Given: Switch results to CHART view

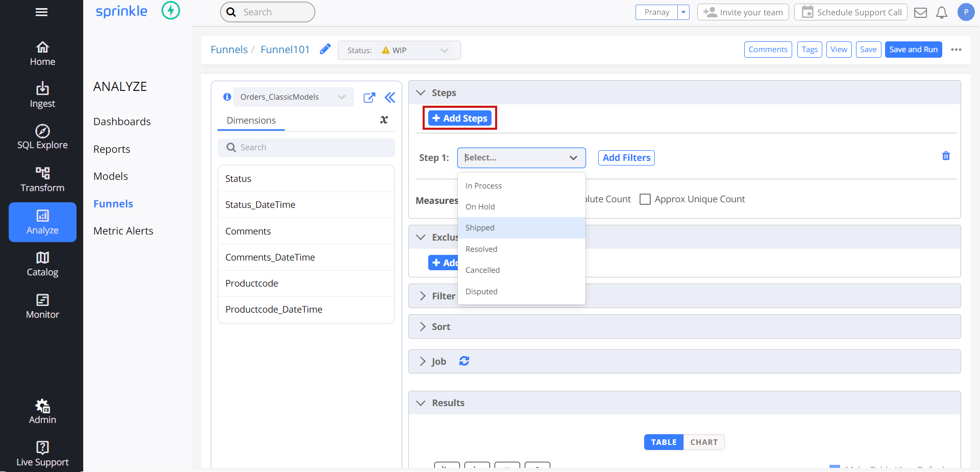Looking at the screenshot, I should 704,442.
